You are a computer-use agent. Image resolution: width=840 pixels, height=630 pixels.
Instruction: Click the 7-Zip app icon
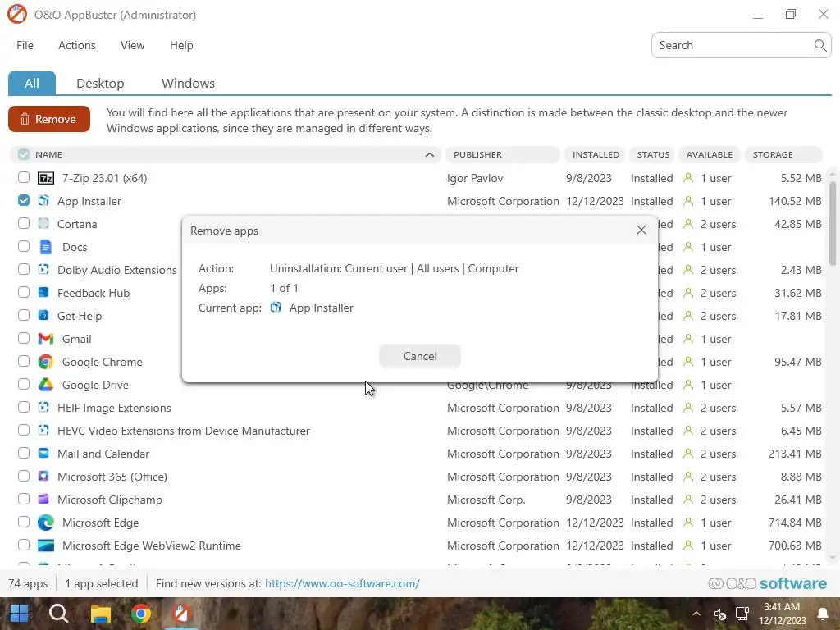(46, 178)
